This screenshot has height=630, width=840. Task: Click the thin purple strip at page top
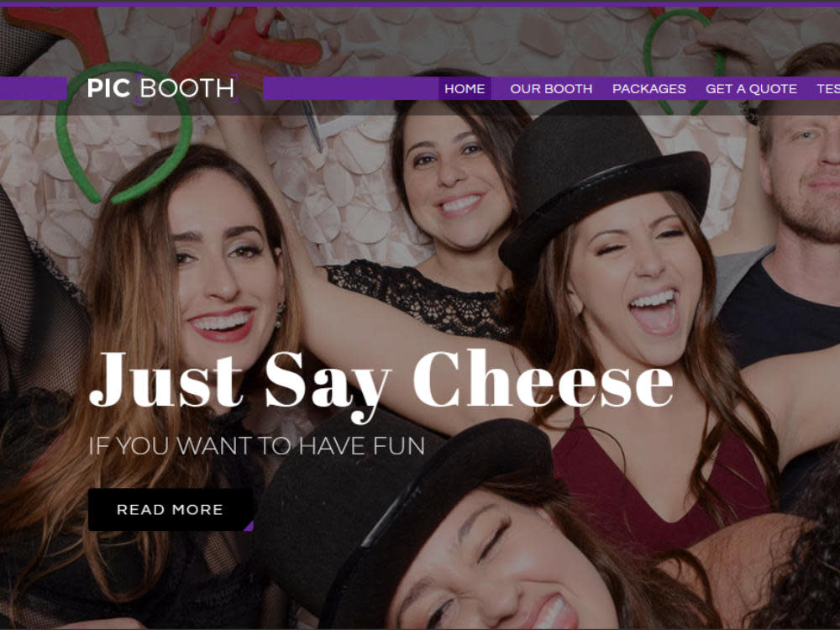point(420,3)
